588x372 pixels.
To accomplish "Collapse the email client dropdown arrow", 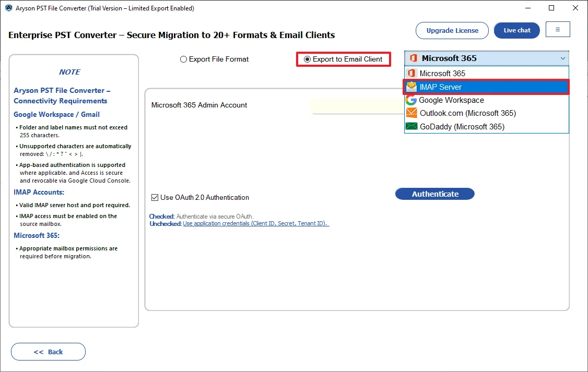I will tap(562, 58).
